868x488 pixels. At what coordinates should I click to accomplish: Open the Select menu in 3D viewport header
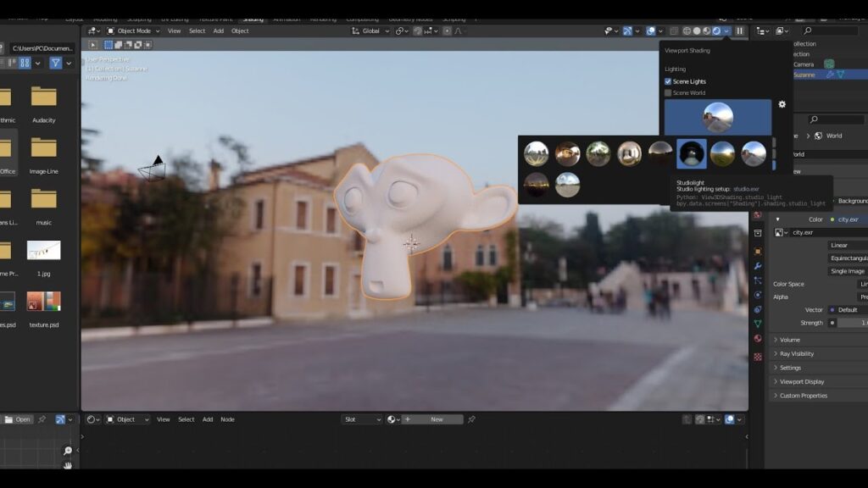[x=197, y=31]
